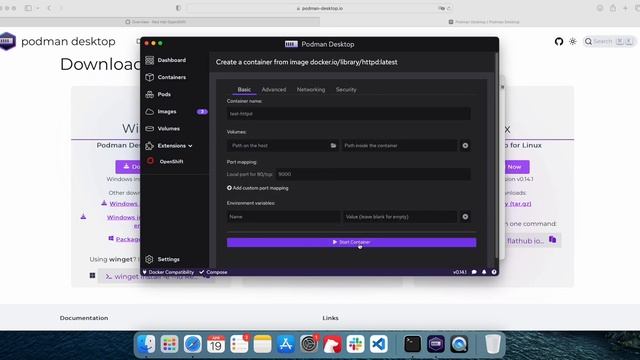
Task: Open the Linux tar.gz download link
Action: [518, 204]
